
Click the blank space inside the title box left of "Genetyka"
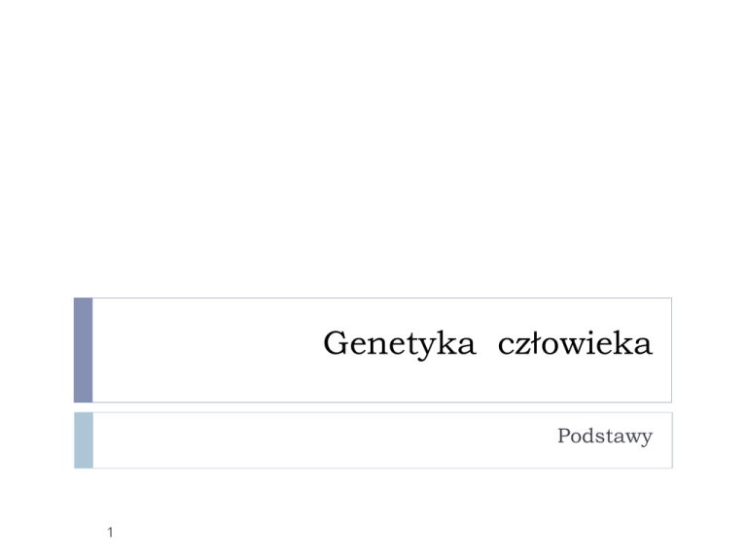pos(204,350)
